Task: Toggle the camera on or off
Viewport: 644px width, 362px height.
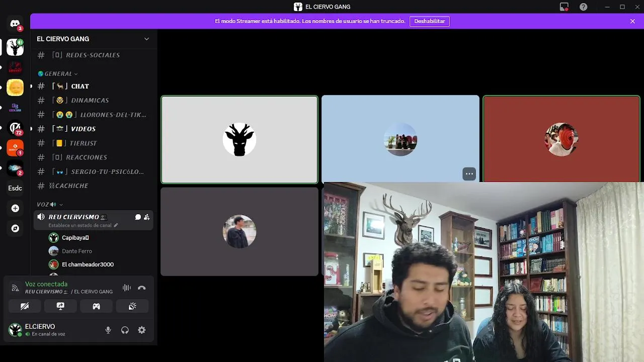Action: click(x=25, y=306)
